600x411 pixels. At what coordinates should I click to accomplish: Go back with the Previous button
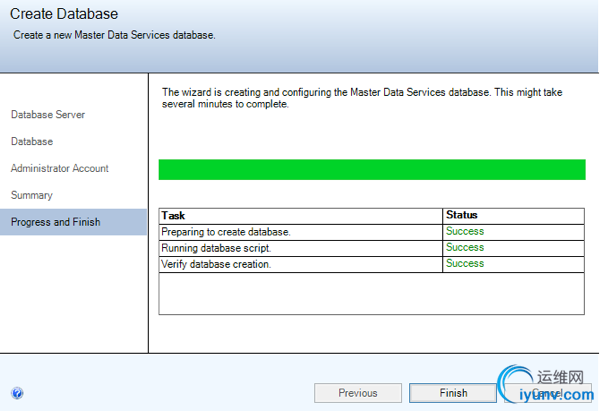point(358,393)
